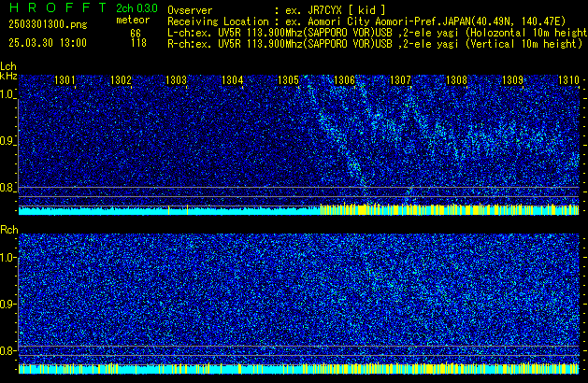The image size is (588, 383).
Task: Pick the 1309 time marker
Action: 512,80
